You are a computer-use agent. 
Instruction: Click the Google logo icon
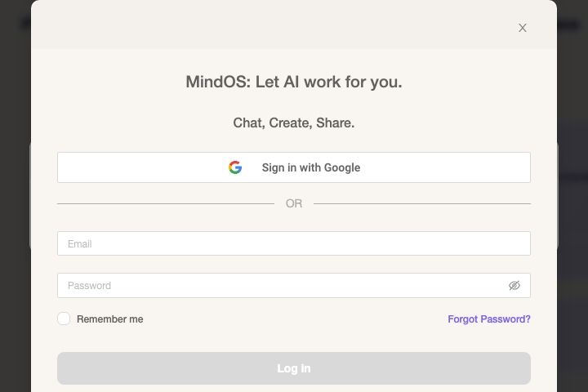click(235, 167)
